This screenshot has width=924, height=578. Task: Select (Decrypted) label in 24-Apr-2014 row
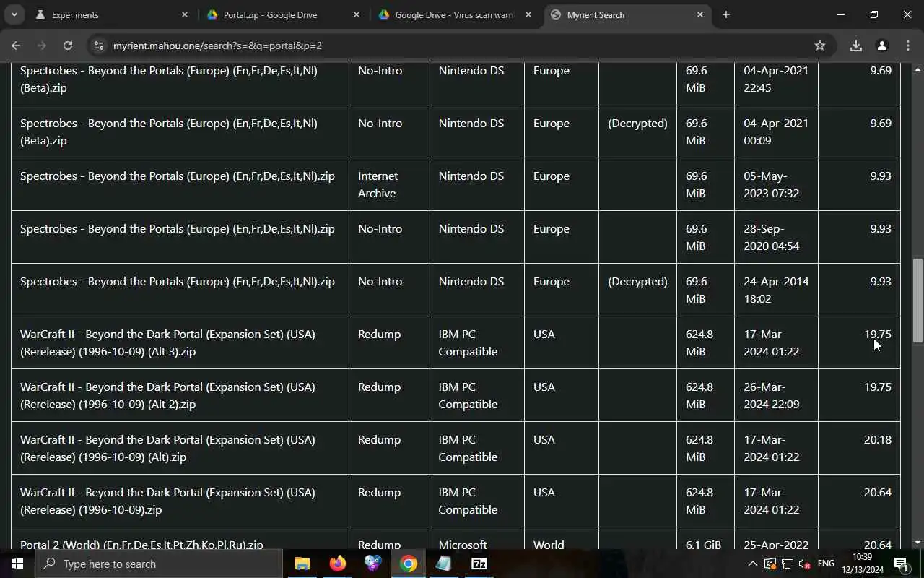637,281
